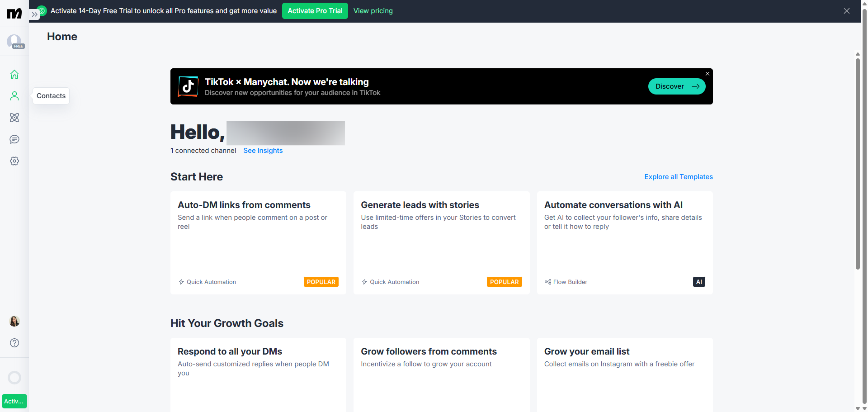
Task: Select Automate conversations with AI card
Action: pos(624,242)
